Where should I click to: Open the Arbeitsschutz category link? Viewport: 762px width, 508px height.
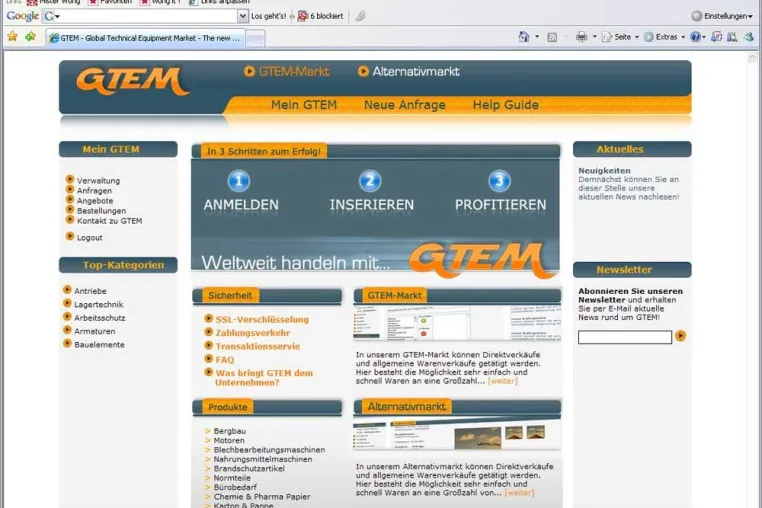100,318
